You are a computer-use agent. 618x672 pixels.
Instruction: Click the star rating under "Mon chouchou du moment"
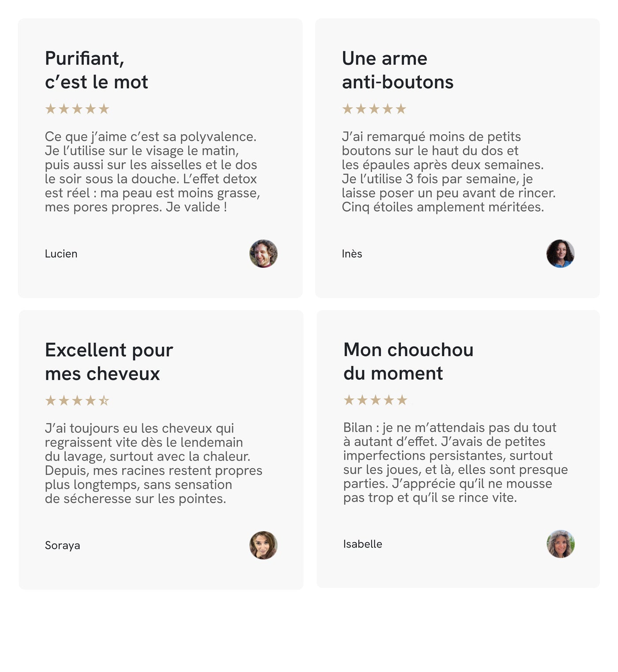tap(376, 400)
